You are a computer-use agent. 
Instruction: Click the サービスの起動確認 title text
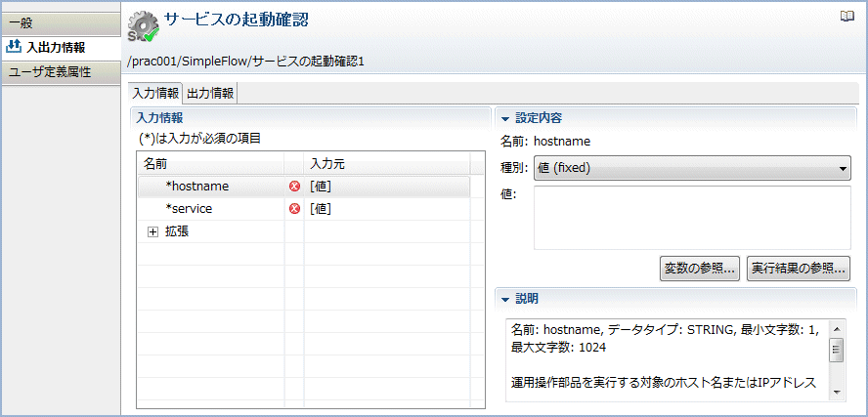237,20
